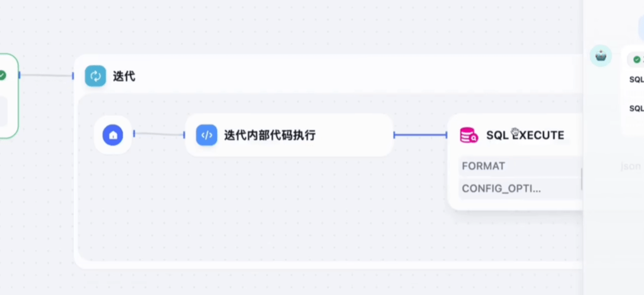Click the 迭代内部代码执行 node's left input handle
The width and height of the screenshot is (644, 295).
click(184, 135)
